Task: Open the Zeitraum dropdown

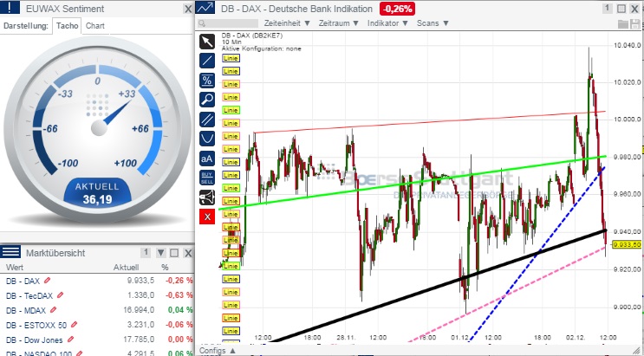Action: coord(339,23)
